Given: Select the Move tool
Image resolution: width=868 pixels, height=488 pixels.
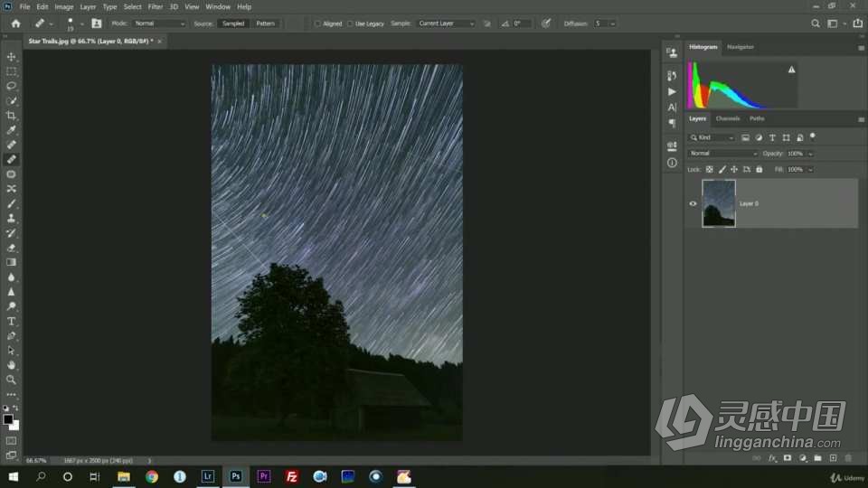Looking at the screenshot, I should point(11,57).
